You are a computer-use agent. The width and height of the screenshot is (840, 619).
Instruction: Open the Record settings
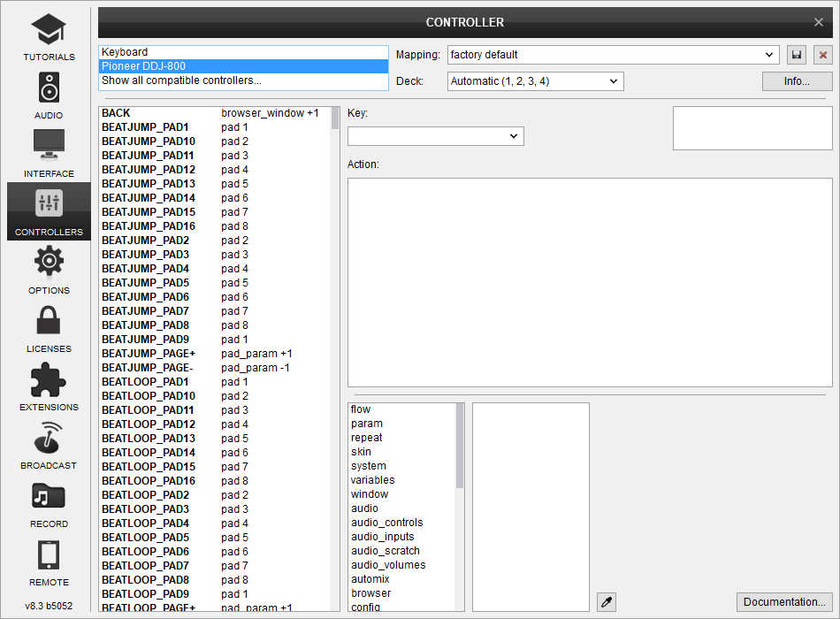point(49,503)
